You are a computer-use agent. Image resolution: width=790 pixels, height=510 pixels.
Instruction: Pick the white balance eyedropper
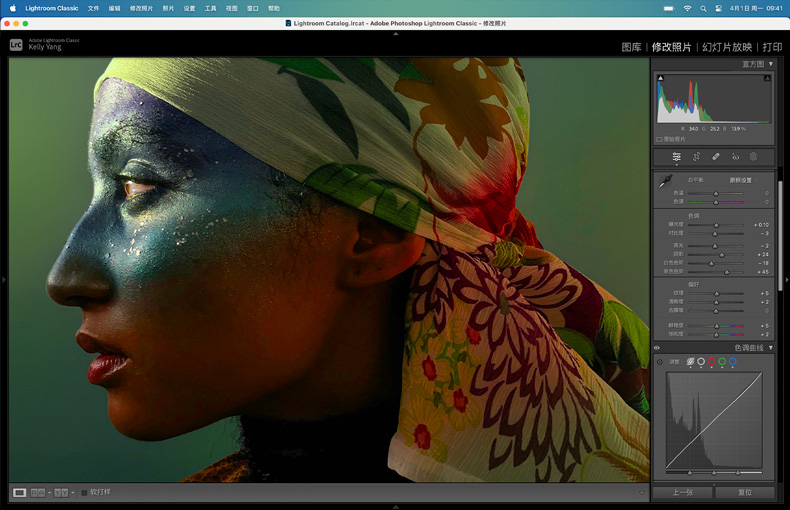(x=664, y=182)
